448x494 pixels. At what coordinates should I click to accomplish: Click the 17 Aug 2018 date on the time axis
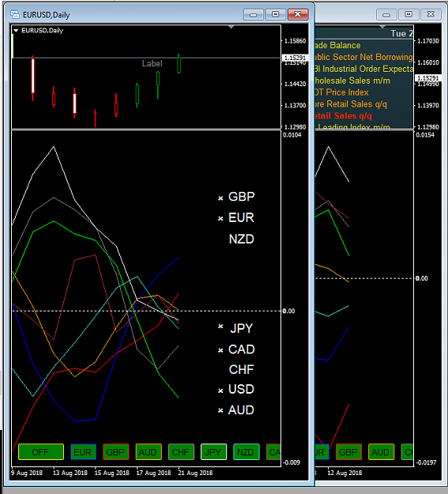coord(153,473)
